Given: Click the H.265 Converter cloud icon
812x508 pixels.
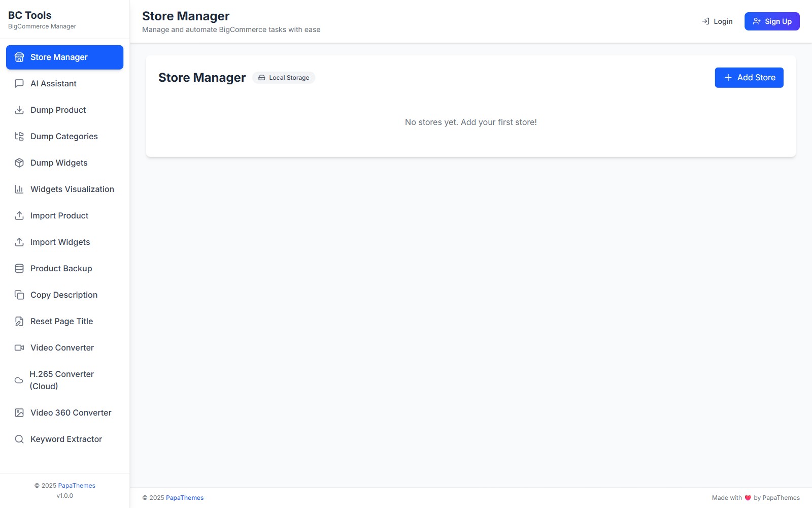Looking at the screenshot, I should (x=19, y=380).
